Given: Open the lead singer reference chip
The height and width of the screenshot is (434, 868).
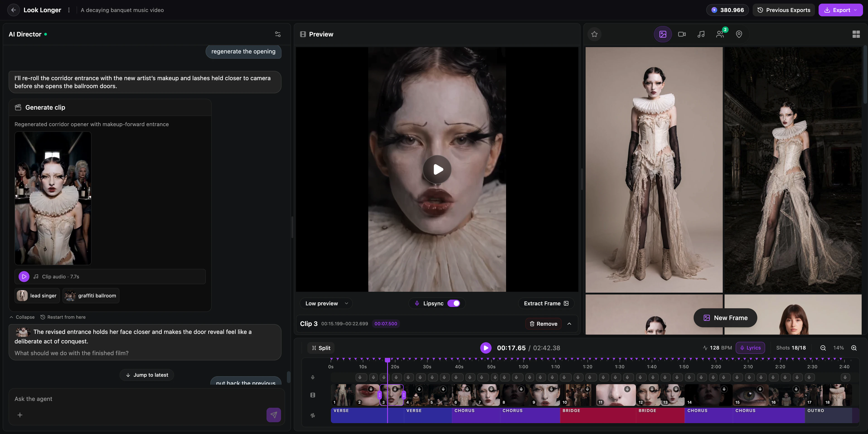Looking at the screenshot, I should [x=37, y=296].
